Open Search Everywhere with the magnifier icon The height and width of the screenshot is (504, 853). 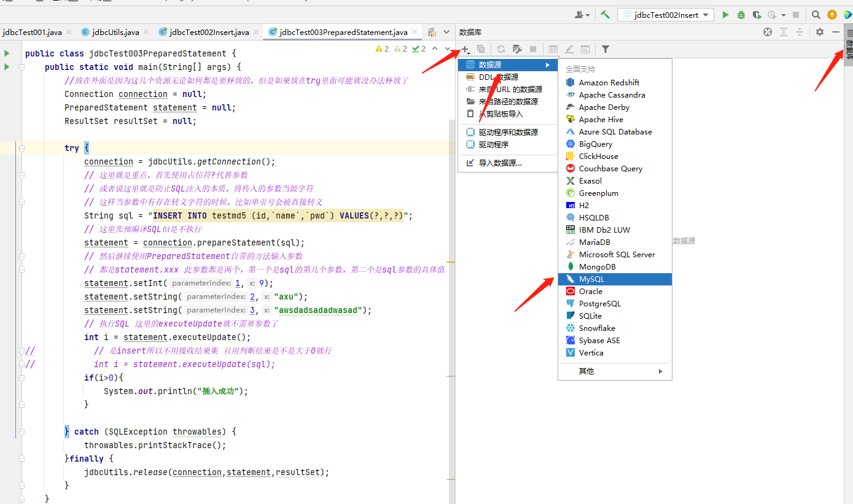coord(816,14)
